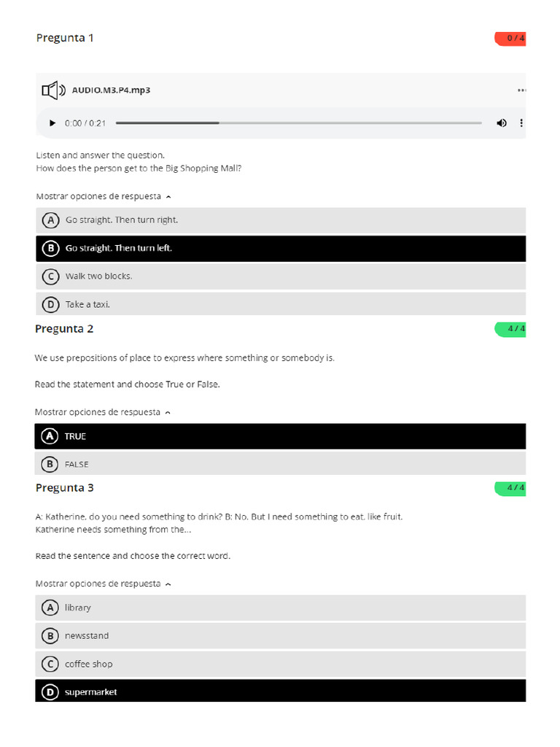The image size is (560, 747).
Task: Choose 'library' for Pregunta 3
Action: coord(280,608)
